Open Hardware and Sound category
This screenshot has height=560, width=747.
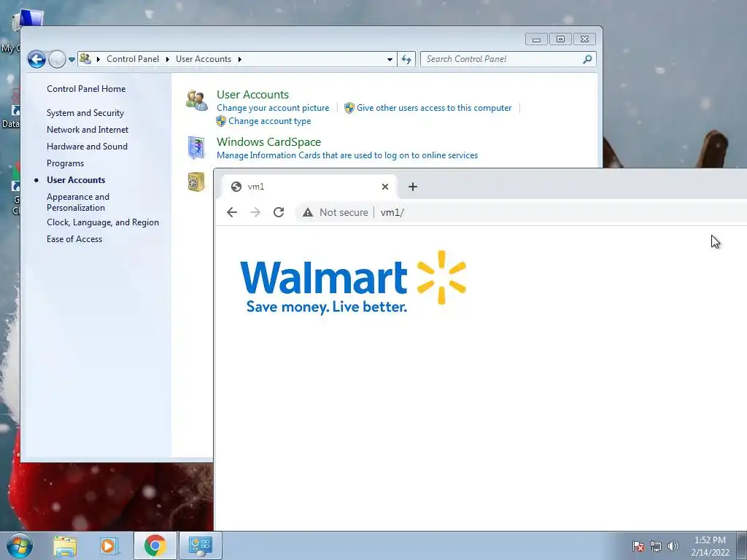(88, 146)
